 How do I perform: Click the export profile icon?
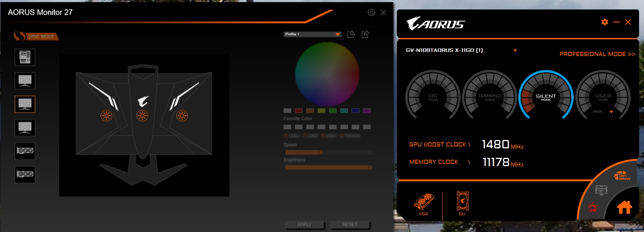[365, 34]
